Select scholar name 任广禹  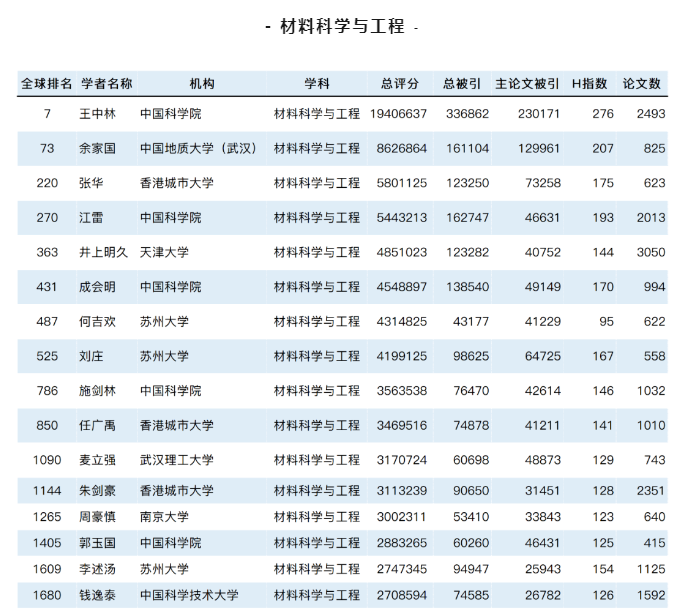pos(97,425)
